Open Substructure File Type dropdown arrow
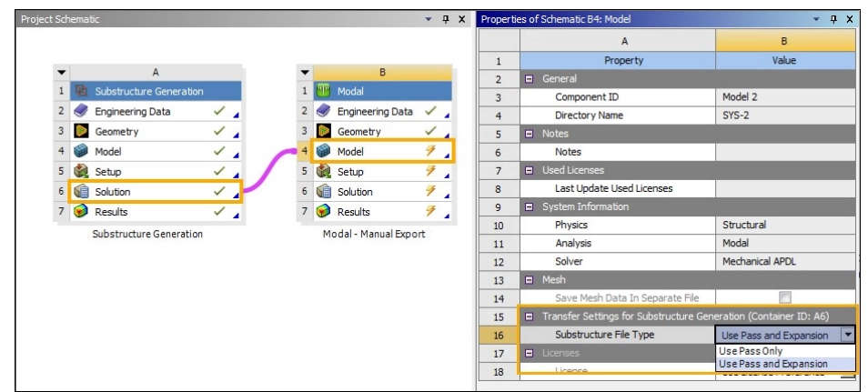The height and width of the screenshot is (392, 868). (848, 335)
